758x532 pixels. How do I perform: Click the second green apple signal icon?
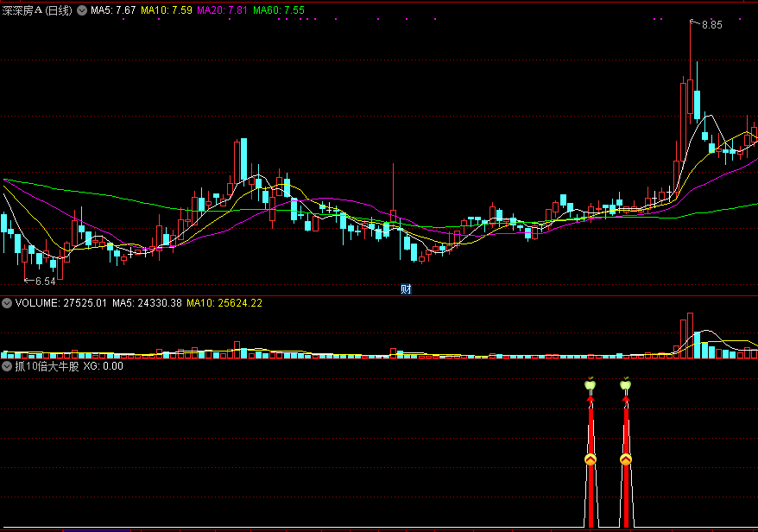click(x=626, y=384)
